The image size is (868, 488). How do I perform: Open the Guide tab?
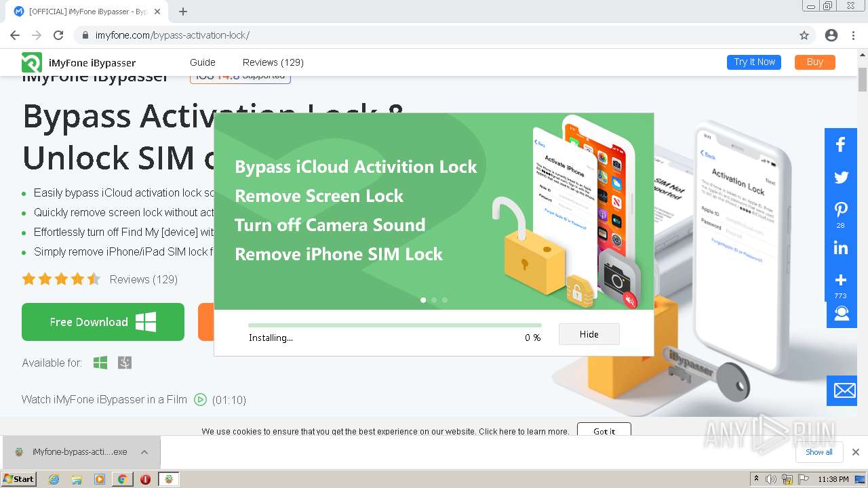203,62
